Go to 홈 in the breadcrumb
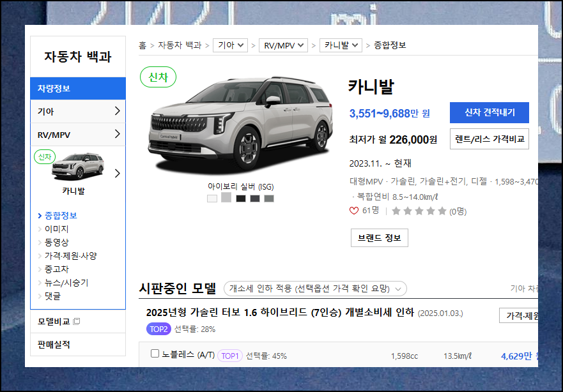The height and width of the screenshot is (392, 563). pos(143,45)
